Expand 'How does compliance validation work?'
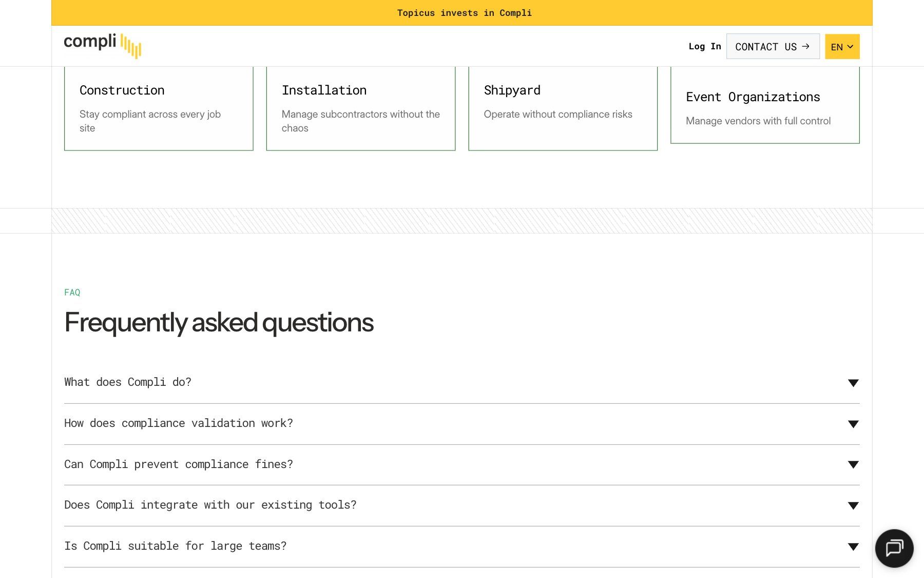Viewport: 924px width, 578px height. (461, 424)
